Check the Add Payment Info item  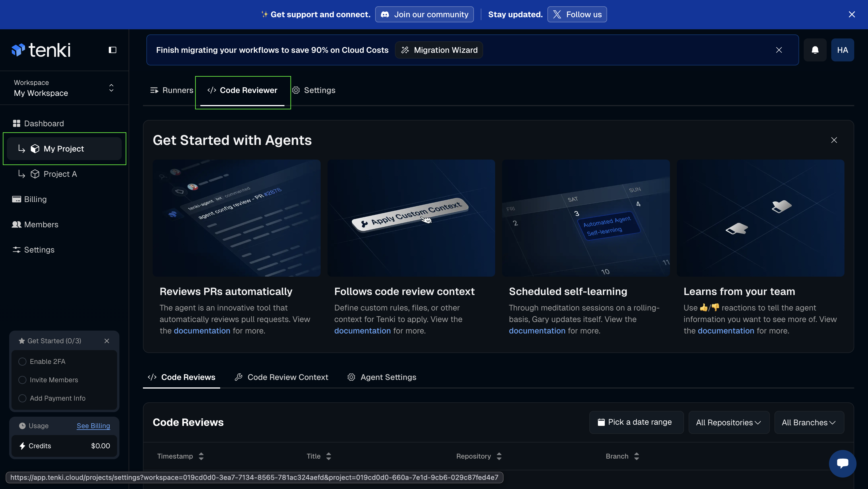tap(23, 398)
